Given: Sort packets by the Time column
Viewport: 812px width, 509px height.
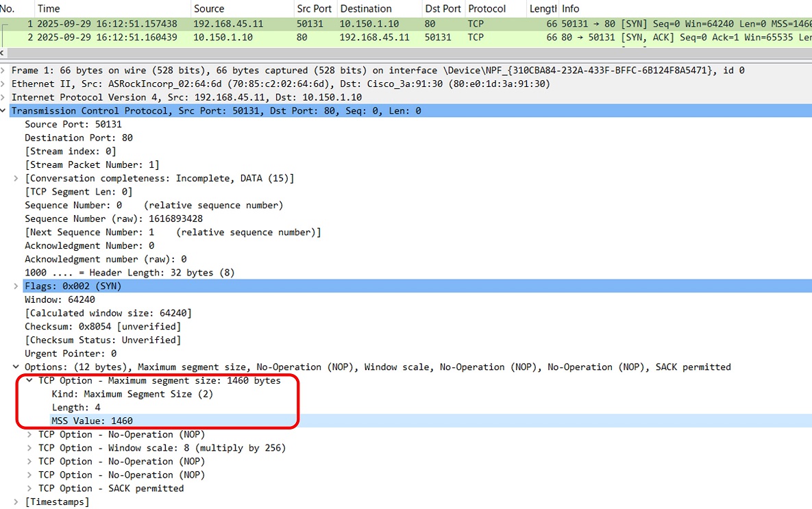Looking at the screenshot, I should [x=48, y=9].
